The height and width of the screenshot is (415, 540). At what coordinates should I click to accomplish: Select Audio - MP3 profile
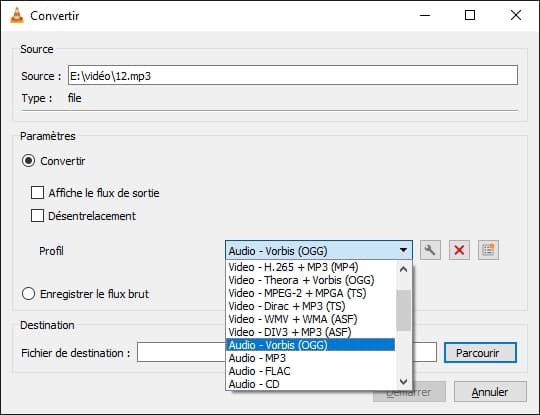point(310,358)
